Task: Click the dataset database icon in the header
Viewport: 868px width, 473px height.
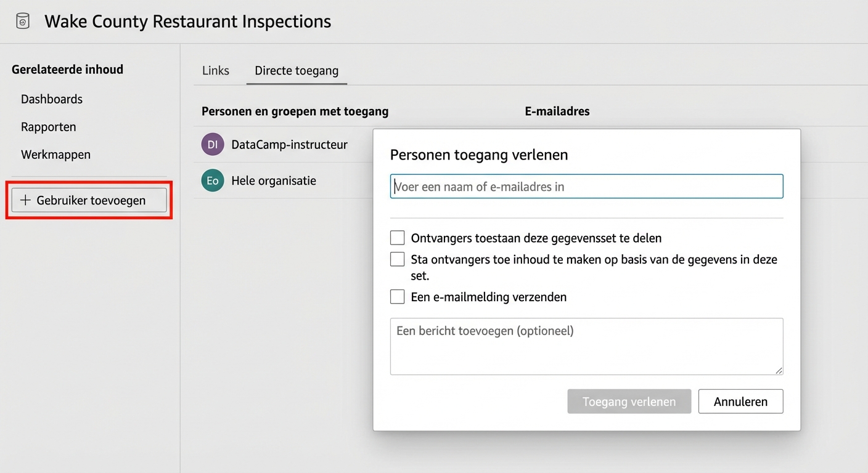Action: [22, 20]
